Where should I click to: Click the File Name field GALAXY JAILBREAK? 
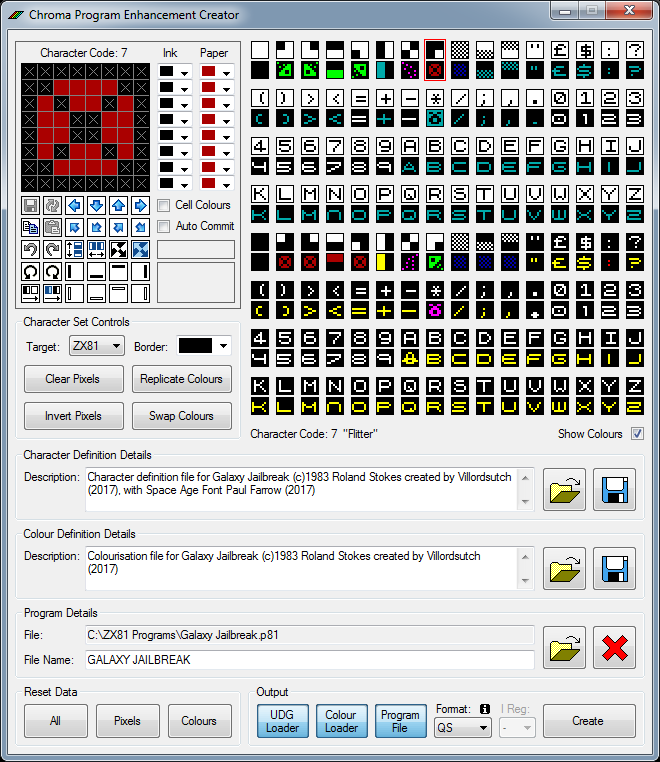click(x=310, y=660)
